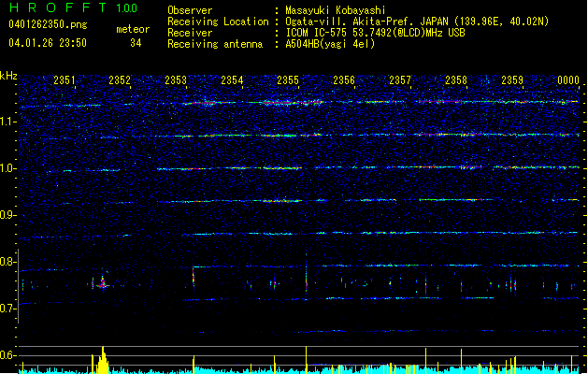This screenshot has height=374, width=588.
Task: Click the Ogata-vill. Akita-Pref. JAPAN location text
Action: tap(417, 22)
